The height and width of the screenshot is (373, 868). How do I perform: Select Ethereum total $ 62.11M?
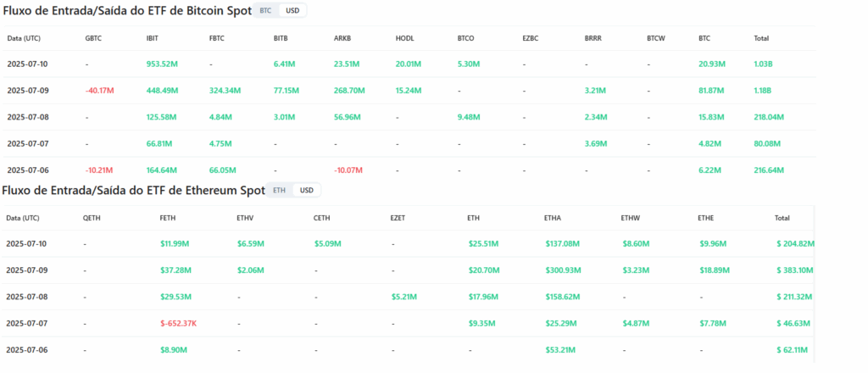click(x=793, y=350)
